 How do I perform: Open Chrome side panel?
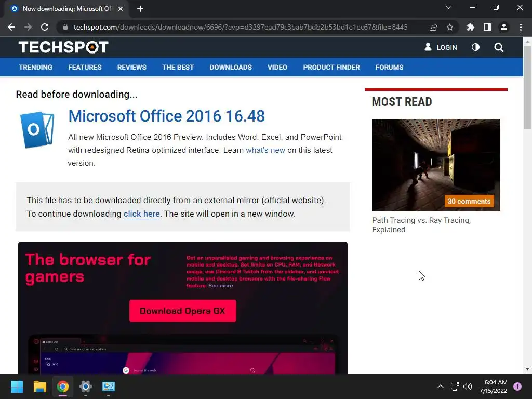(487, 27)
